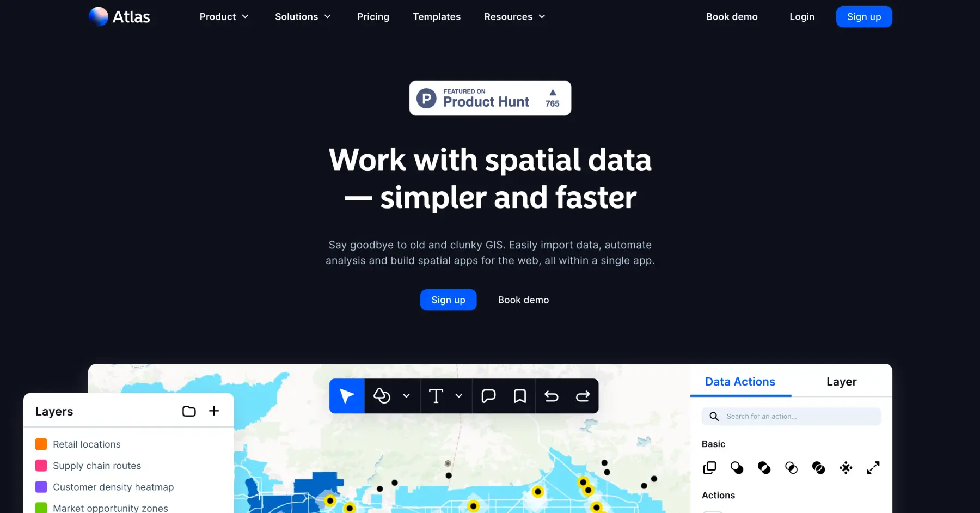The width and height of the screenshot is (980, 513).
Task: Expand the Product menu
Action: 224,17
